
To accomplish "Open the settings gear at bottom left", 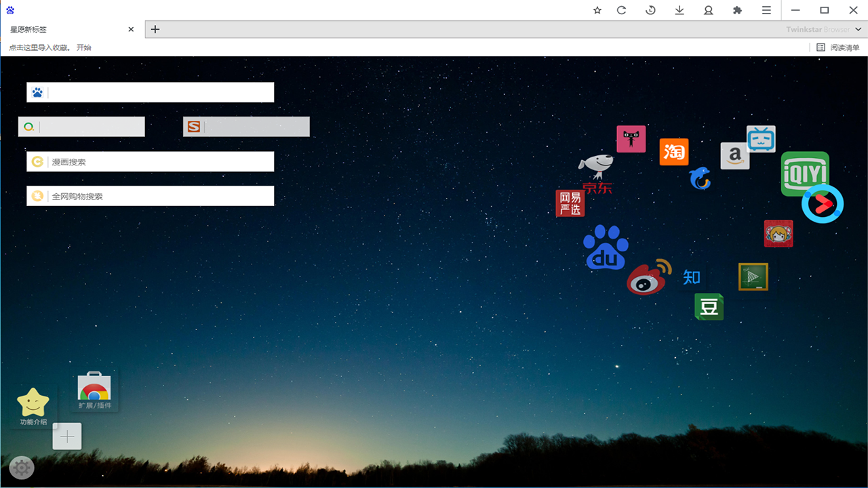I will pyautogui.click(x=22, y=468).
